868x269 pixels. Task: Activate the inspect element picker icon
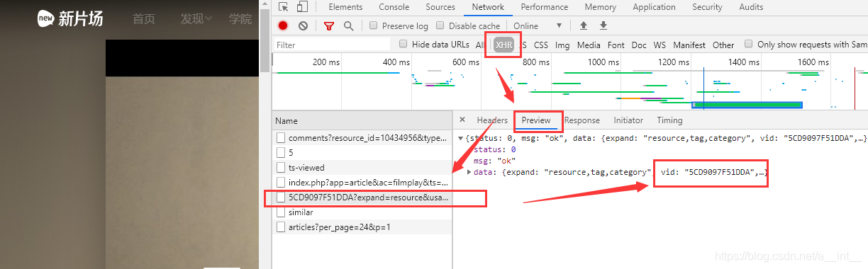[284, 7]
